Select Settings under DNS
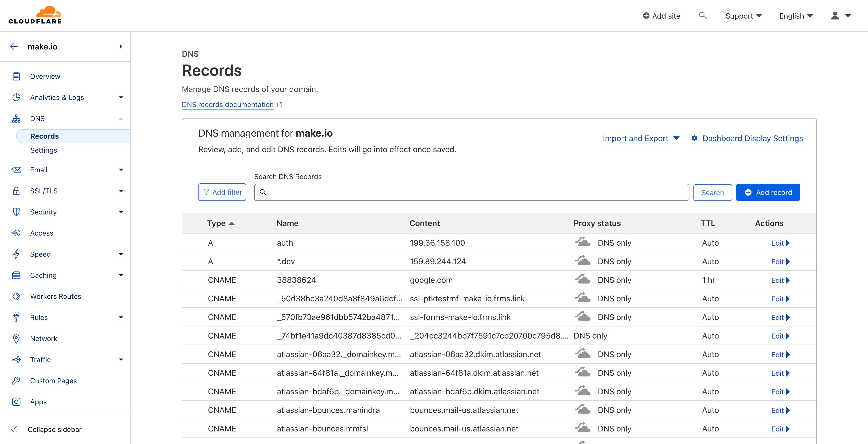 pos(43,150)
